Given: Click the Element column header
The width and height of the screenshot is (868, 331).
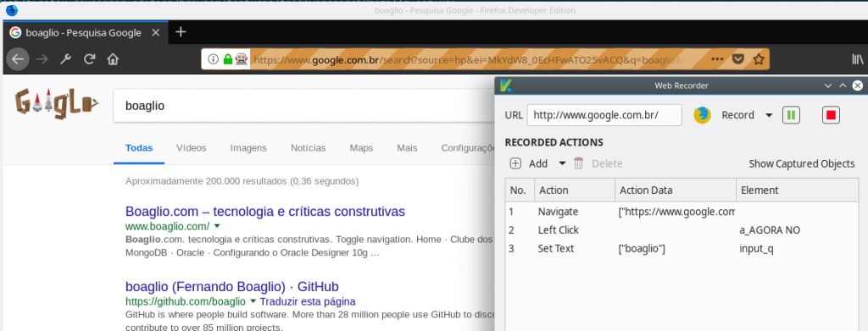Looking at the screenshot, I should 798,190.
